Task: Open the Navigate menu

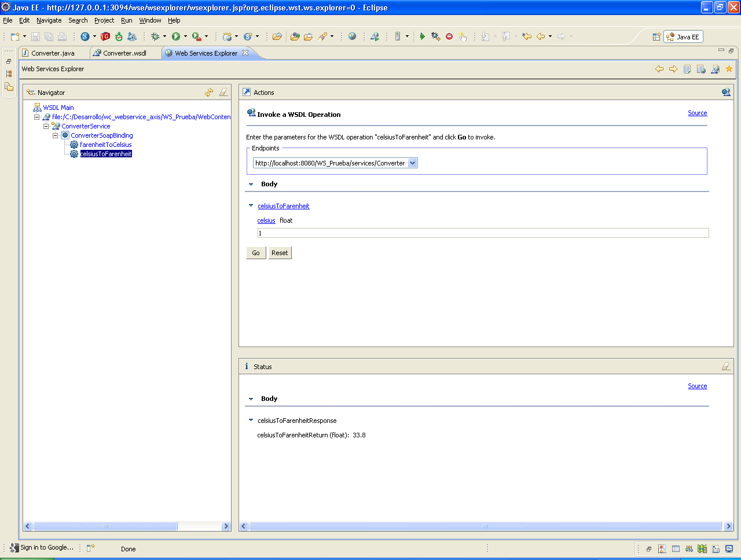Action: [x=49, y=20]
